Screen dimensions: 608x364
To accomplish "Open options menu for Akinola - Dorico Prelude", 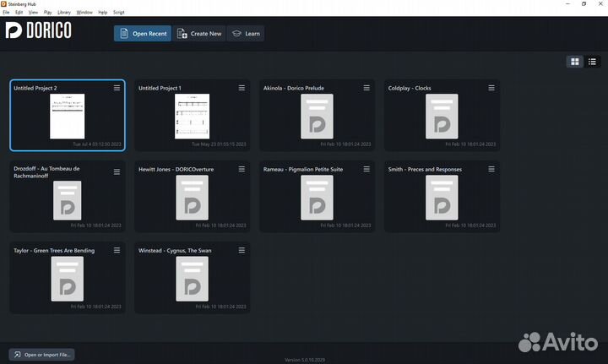I will [x=366, y=88].
